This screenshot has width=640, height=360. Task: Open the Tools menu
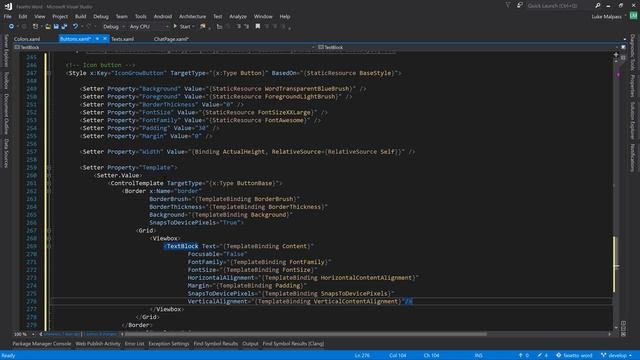point(141,16)
